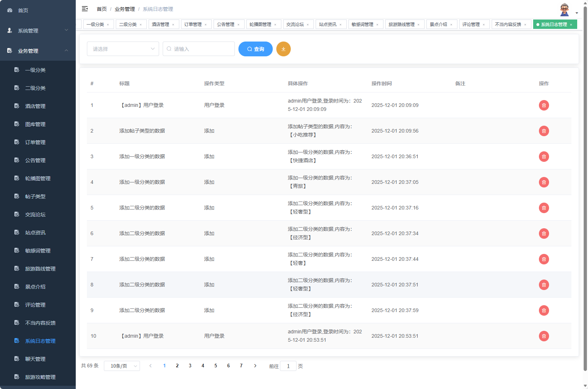Open the 请选择 filter dropdown
This screenshot has height=389, width=588.
click(123, 49)
